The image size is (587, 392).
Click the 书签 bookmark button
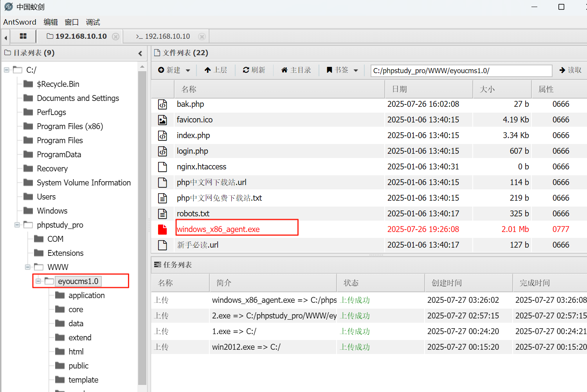337,70
